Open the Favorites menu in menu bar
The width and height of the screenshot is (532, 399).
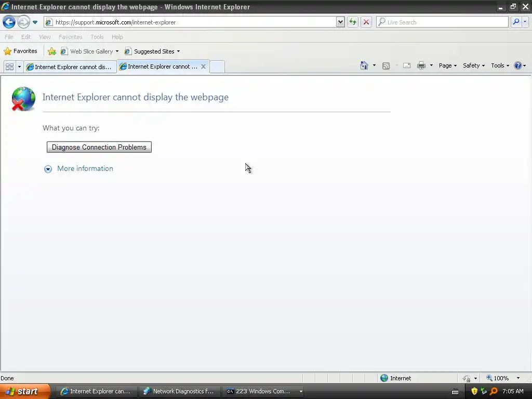(70, 37)
